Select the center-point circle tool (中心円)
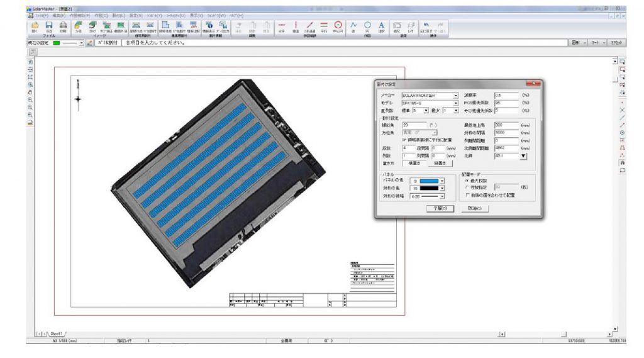Screen dimensions: 644x358 click(338, 26)
